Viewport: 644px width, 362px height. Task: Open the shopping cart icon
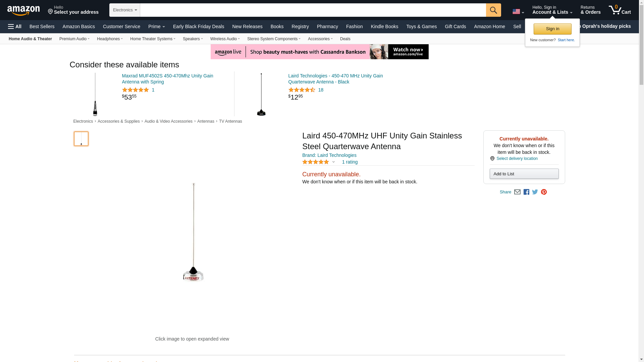(620, 10)
